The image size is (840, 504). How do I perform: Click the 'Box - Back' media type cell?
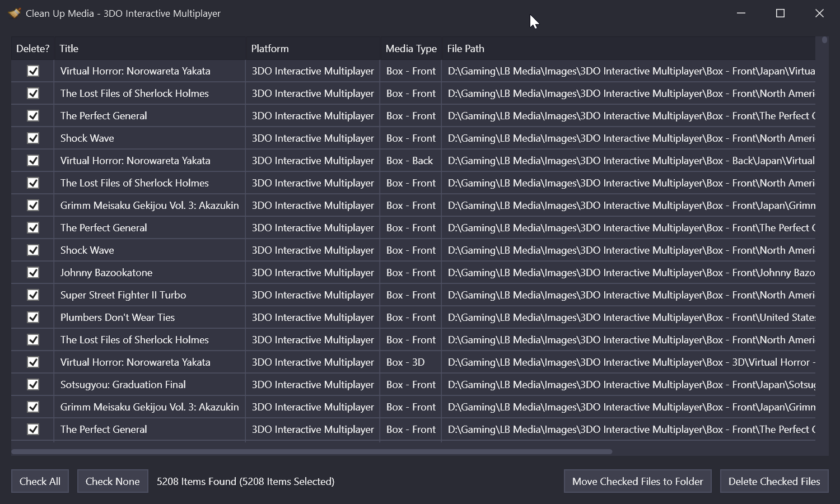[x=410, y=161]
